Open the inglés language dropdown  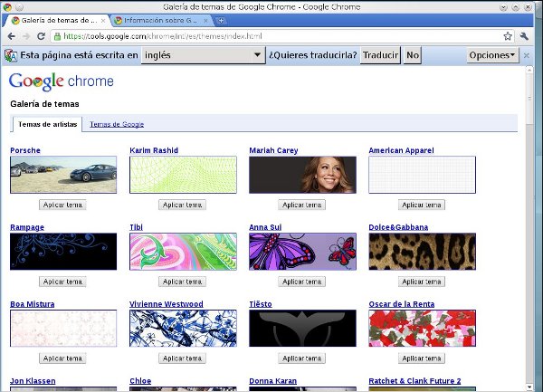pyautogui.click(x=204, y=55)
